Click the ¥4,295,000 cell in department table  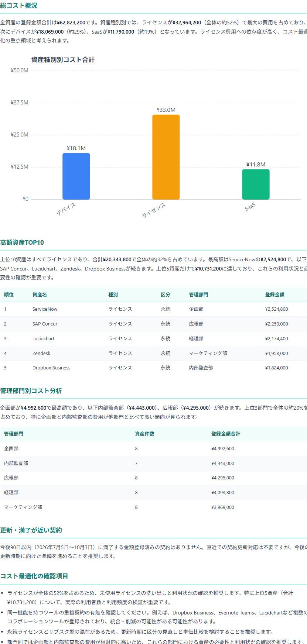pyautogui.click(x=223, y=478)
